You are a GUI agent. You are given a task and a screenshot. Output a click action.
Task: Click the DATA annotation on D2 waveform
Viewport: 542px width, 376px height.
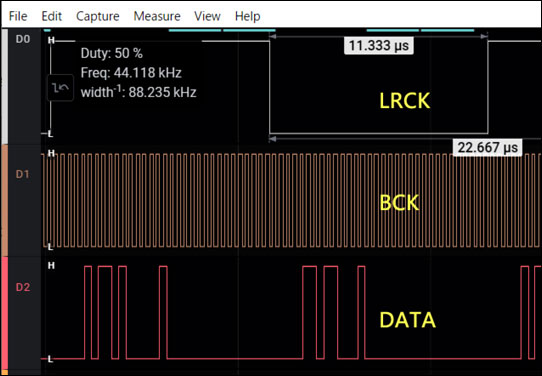[x=408, y=320]
